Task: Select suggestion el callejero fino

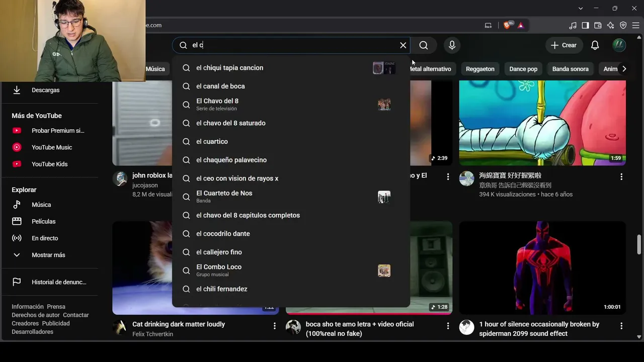Action: 291,252
